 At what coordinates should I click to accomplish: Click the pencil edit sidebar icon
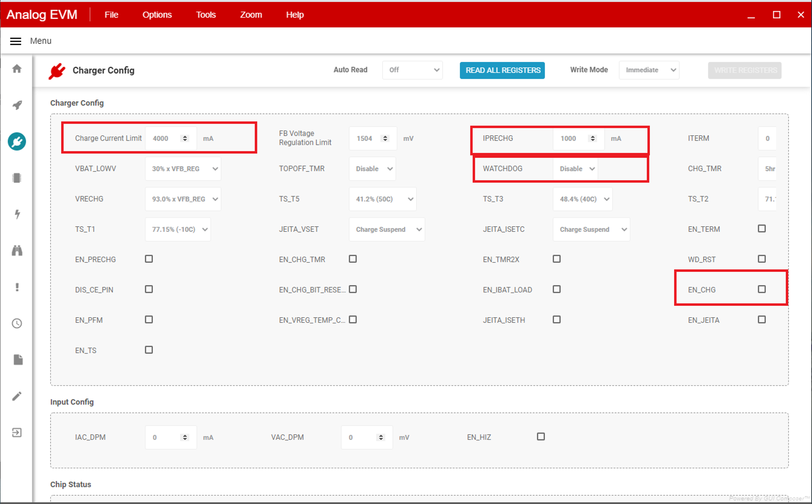pyautogui.click(x=17, y=396)
